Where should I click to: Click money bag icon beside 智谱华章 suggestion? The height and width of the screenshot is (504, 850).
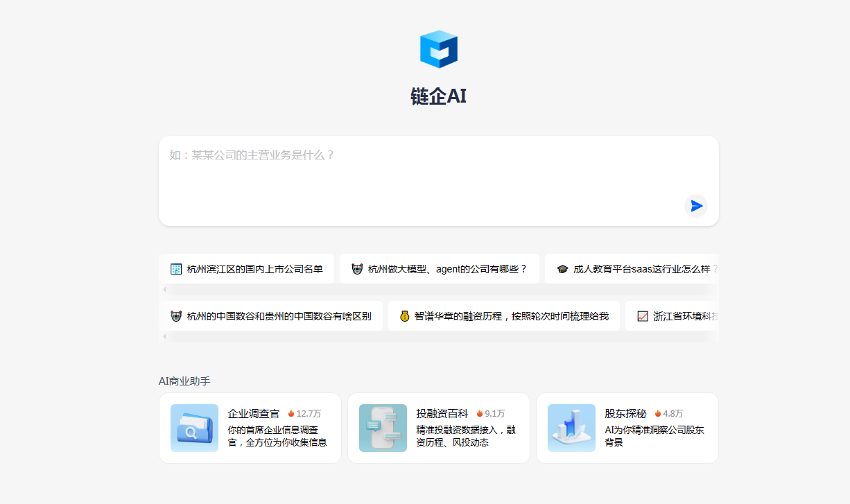405,316
